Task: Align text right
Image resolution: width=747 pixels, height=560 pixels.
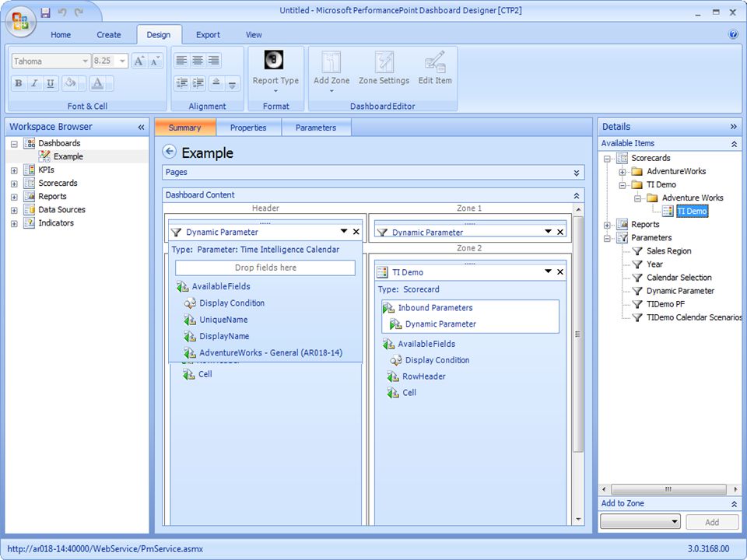Action: coord(213,61)
